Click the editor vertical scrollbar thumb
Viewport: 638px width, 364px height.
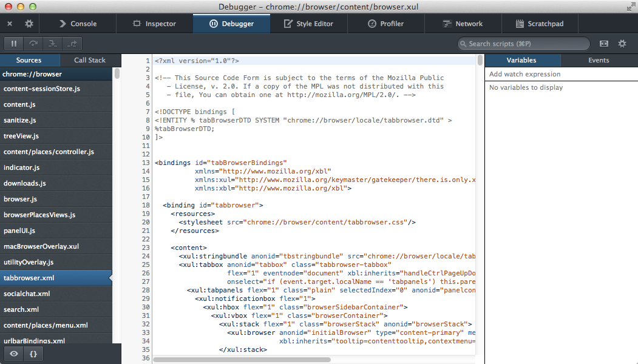[480, 60]
